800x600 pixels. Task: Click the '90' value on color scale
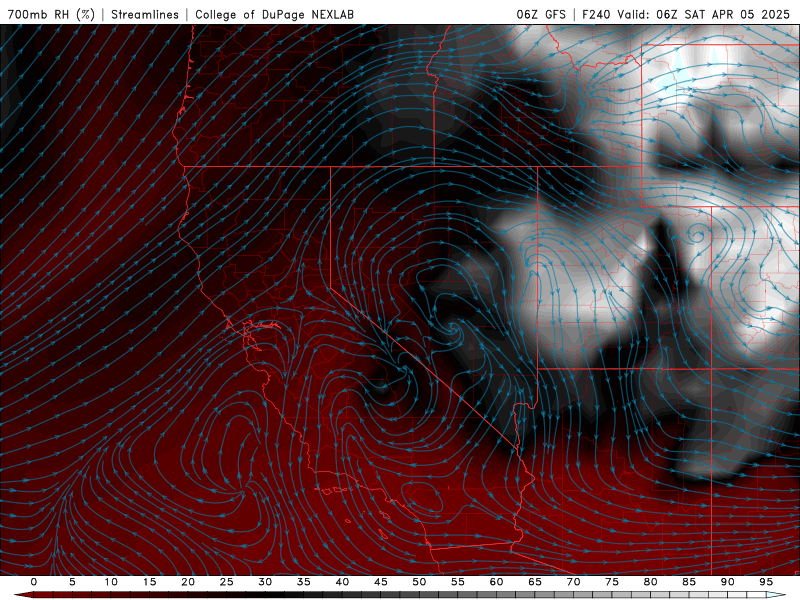coord(727,582)
